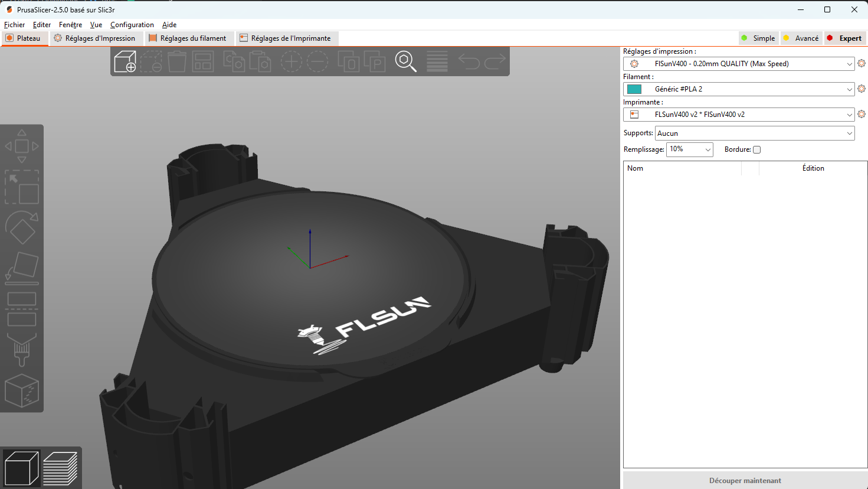Open the Aide menu
Viewport: 868px width, 489px height.
tap(169, 25)
